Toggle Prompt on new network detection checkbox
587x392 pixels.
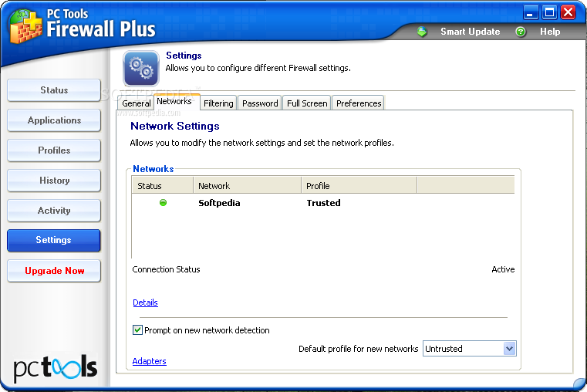point(137,329)
